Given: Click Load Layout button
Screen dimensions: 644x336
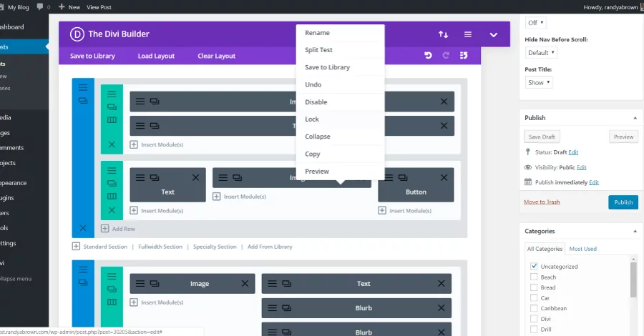Looking at the screenshot, I should click(156, 56).
